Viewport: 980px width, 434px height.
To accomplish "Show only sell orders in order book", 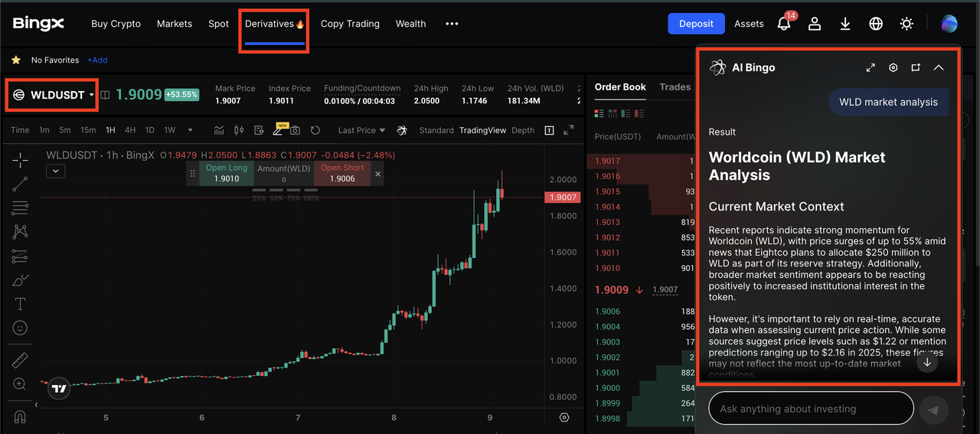I will pos(641,113).
